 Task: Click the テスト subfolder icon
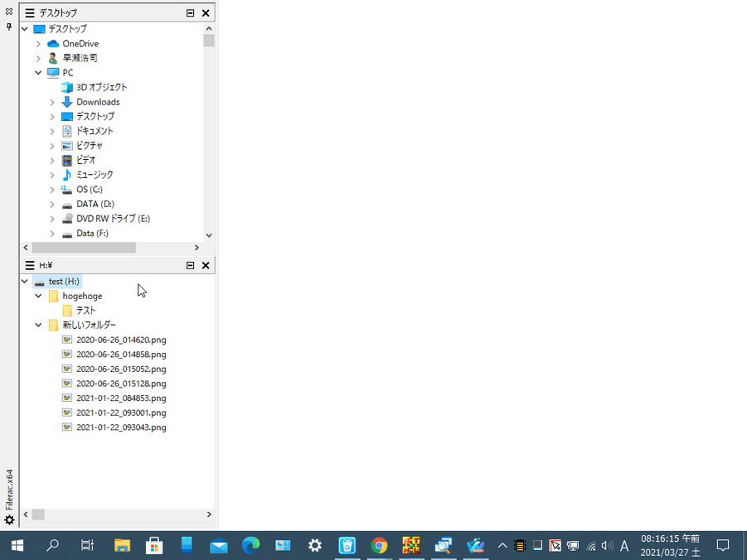pyautogui.click(x=67, y=311)
